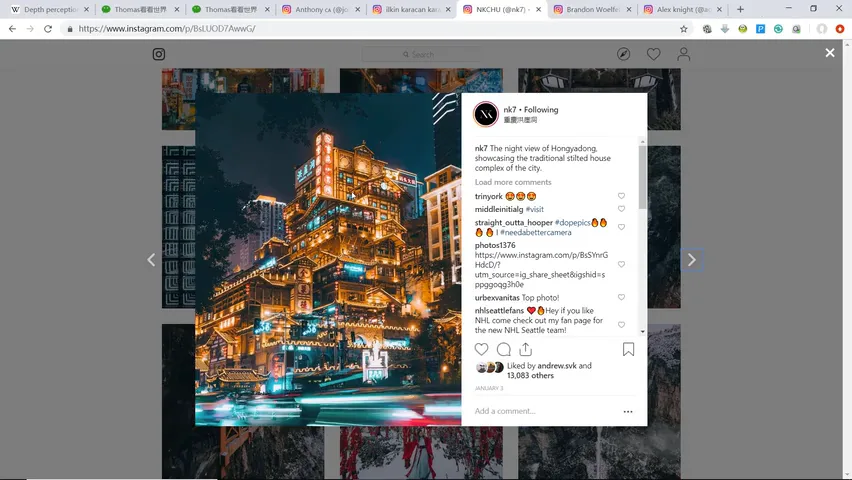Viewport: 852px width, 480px height.
Task: Like urbexvanitas's comment
Action: click(621, 297)
